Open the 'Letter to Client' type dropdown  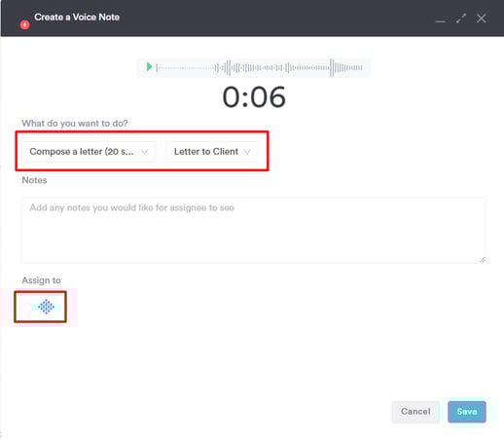[212, 152]
